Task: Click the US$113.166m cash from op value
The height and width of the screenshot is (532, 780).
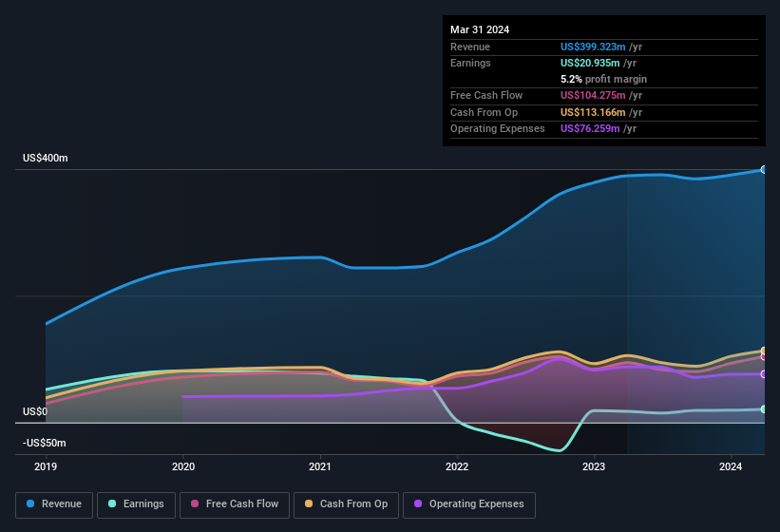Action: pyautogui.click(x=593, y=112)
